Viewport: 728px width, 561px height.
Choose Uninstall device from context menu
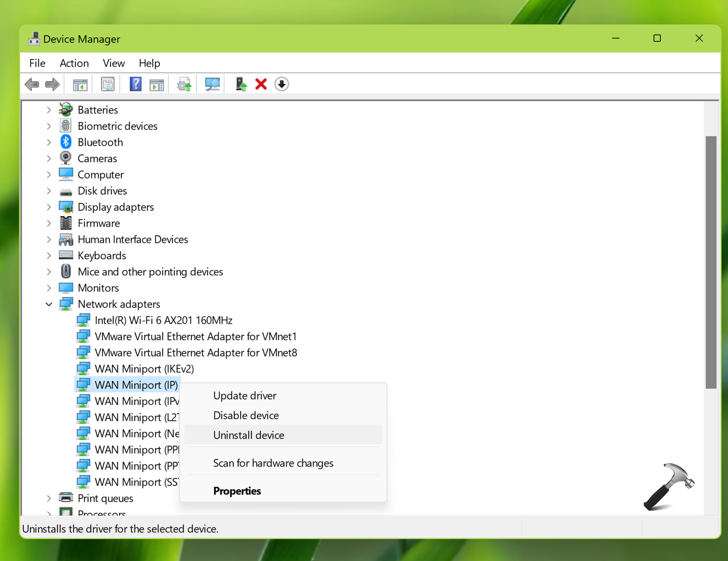click(249, 435)
